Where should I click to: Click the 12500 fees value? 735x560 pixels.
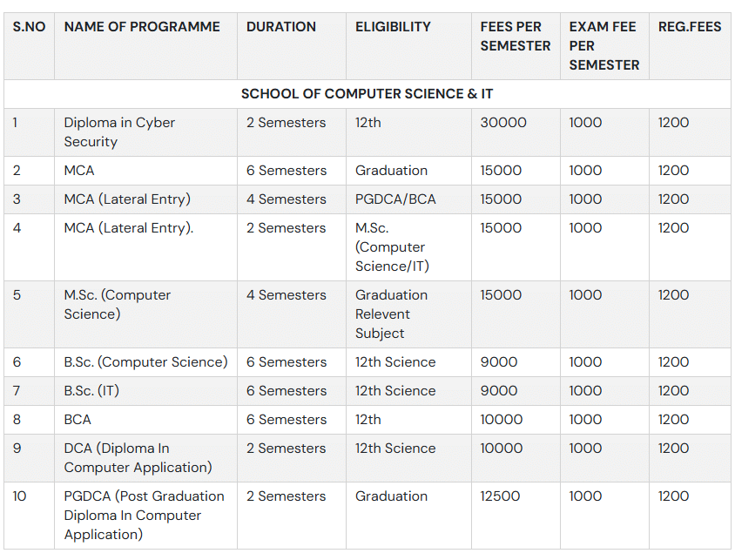pos(500,496)
